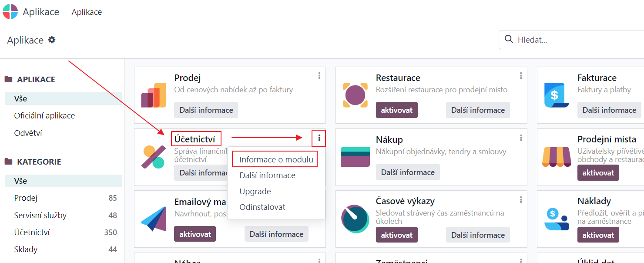This screenshot has width=644, height=263.
Task: Click Další informace on Restaurace card
Action: tap(478, 110)
